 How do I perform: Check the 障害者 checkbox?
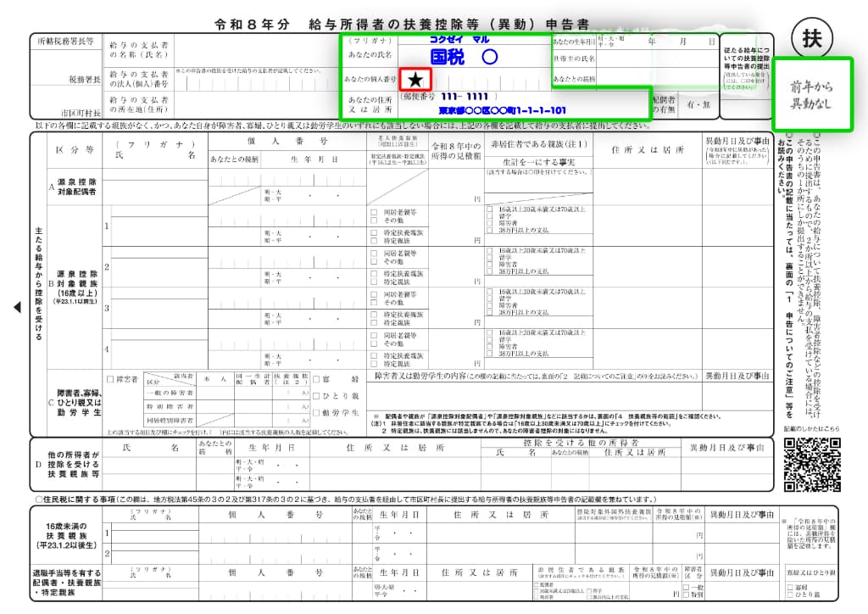point(110,379)
